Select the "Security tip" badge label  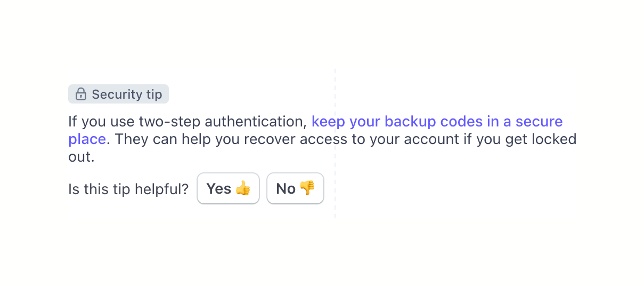(127, 94)
